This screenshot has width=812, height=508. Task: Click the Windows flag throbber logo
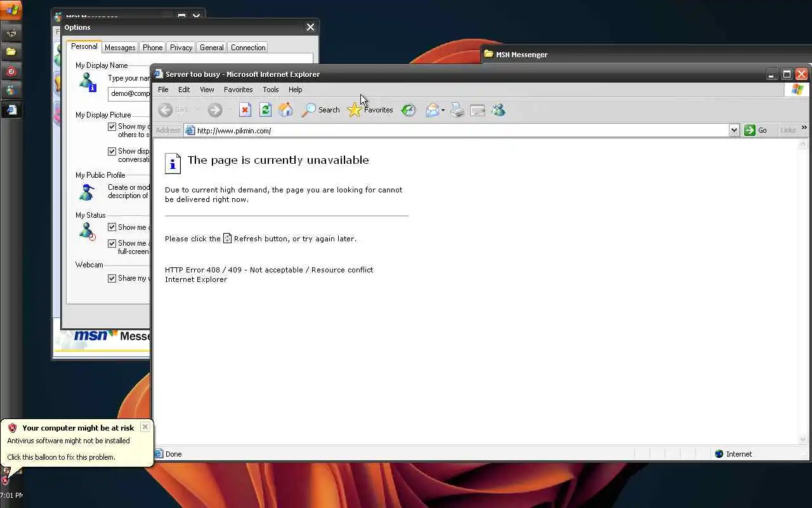pyautogui.click(x=797, y=90)
